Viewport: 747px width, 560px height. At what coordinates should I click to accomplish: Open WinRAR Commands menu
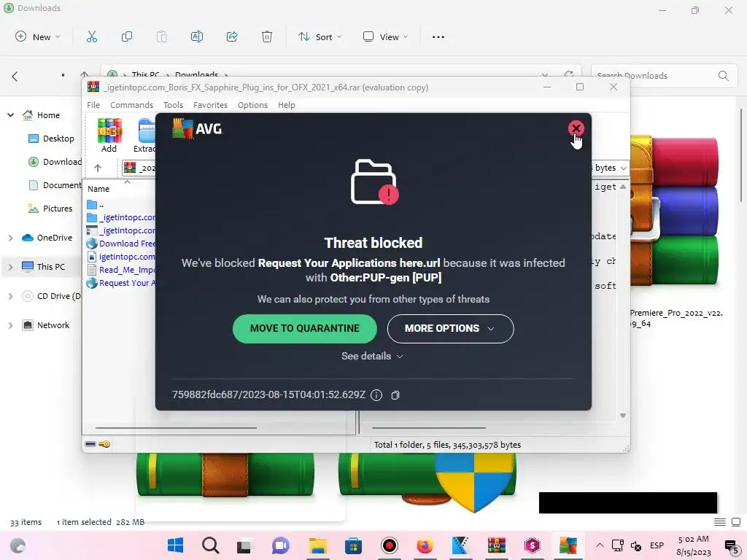(x=131, y=105)
